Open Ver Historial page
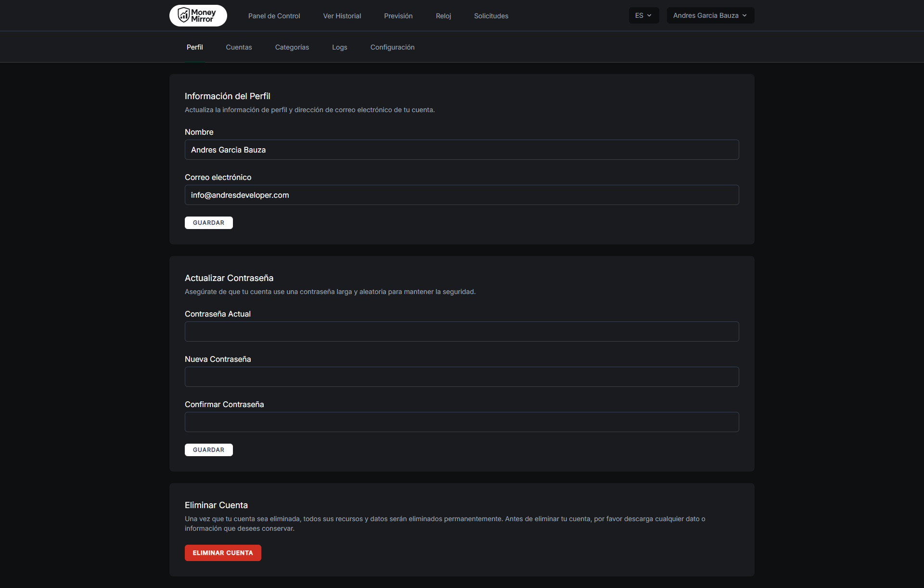924x588 pixels. 342,16
